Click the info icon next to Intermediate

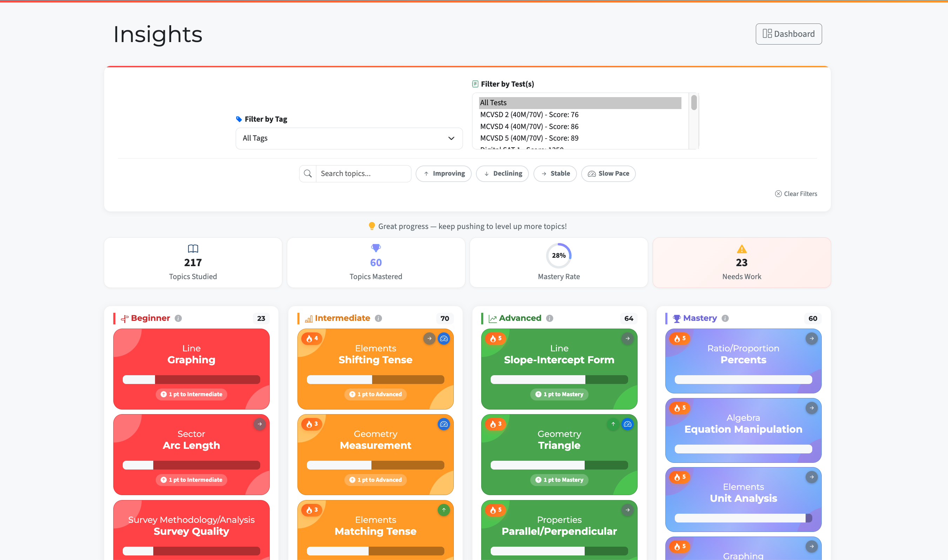378,318
